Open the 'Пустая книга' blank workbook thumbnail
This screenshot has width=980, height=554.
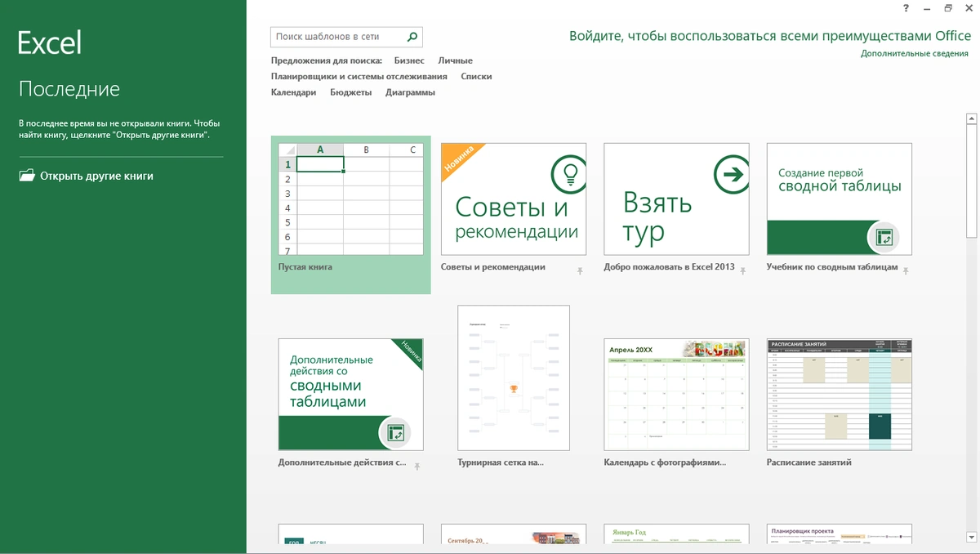351,199
